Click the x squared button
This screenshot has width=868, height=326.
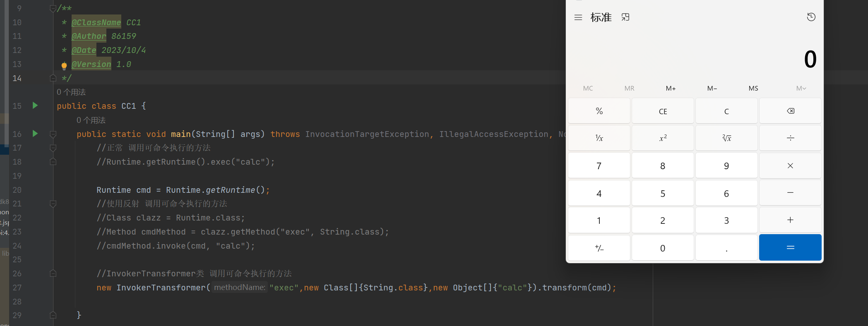663,138
